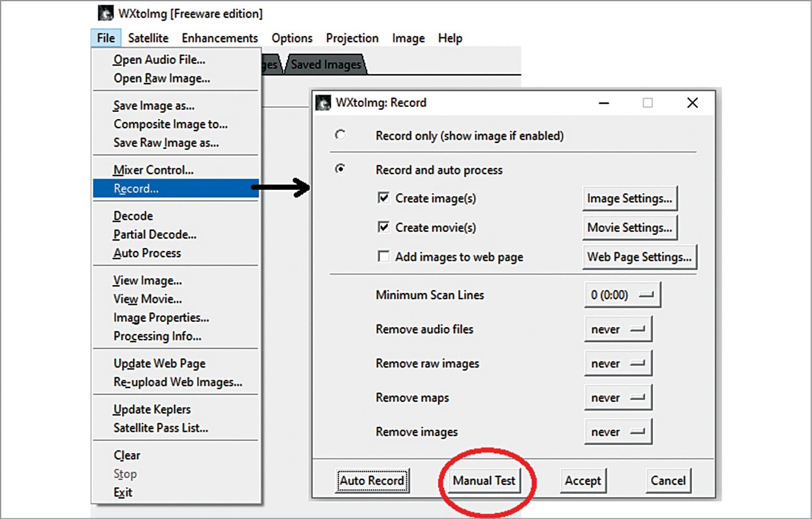
Task: Select the 'Record only' radio button
Action: (x=340, y=136)
